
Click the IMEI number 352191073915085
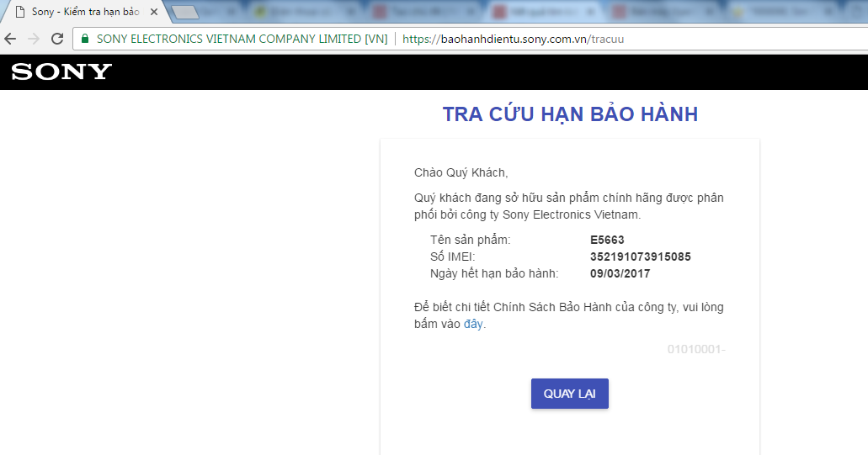(641, 257)
